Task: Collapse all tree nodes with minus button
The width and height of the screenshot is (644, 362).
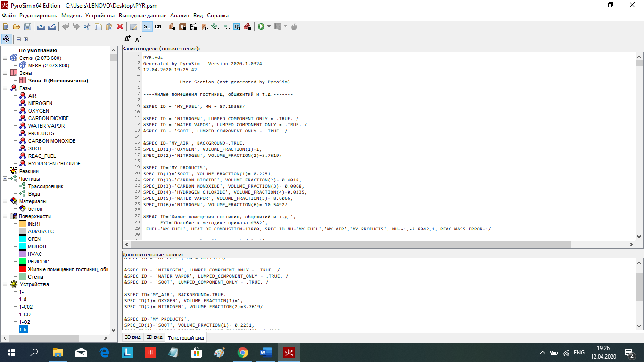Action: click(x=19, y=40)
